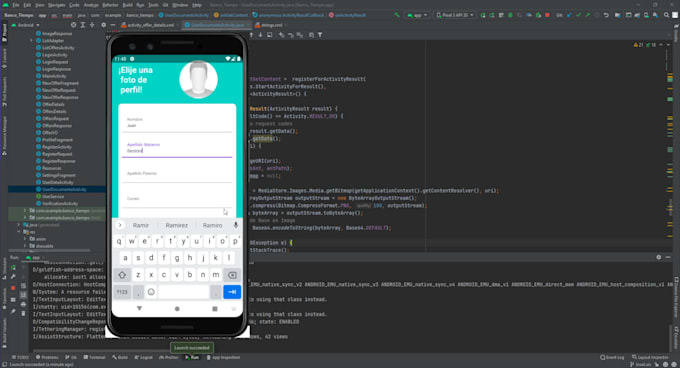Click the Git commit checkmark icon

578,15
